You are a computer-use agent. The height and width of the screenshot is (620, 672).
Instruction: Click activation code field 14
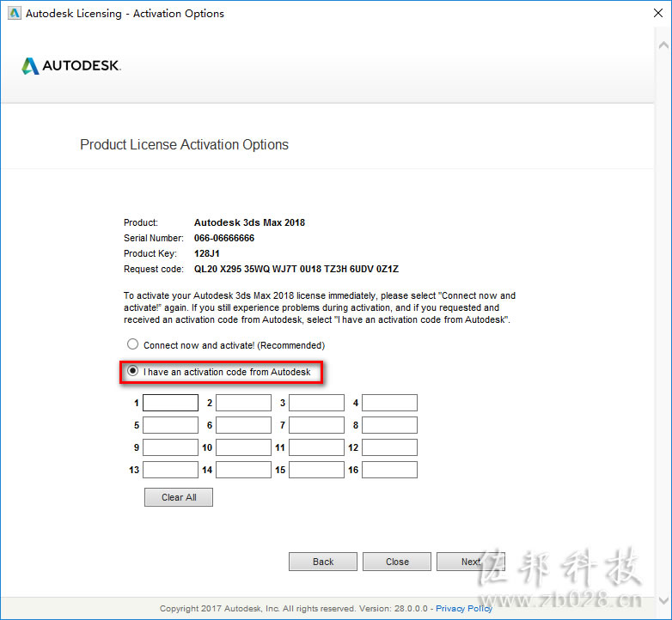click(243, 469)
